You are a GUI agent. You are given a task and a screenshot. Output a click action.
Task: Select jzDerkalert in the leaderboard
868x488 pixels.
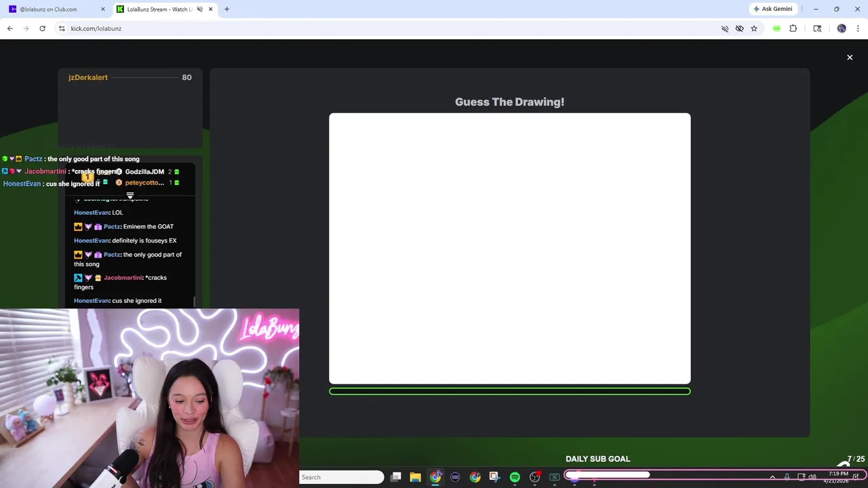(88, 77)
